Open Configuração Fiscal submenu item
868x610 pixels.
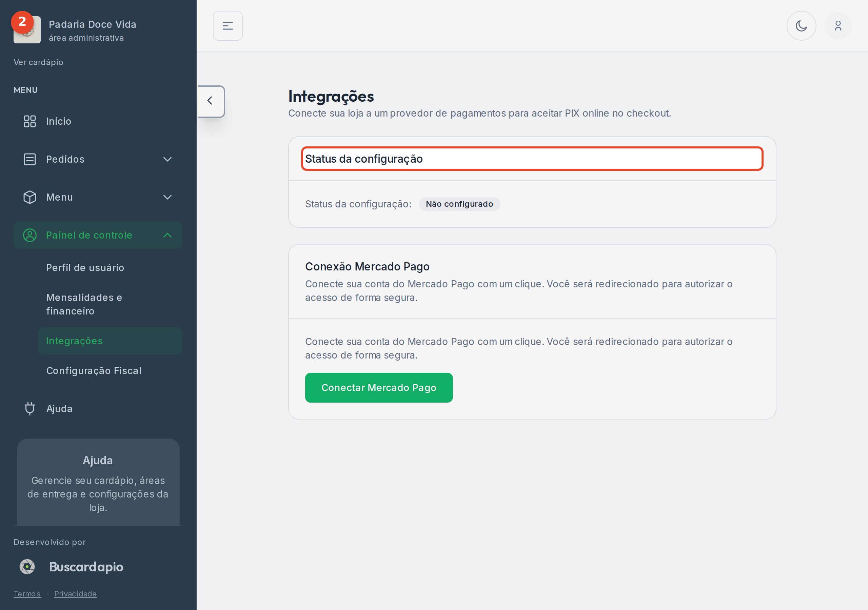tap(110, 371)
